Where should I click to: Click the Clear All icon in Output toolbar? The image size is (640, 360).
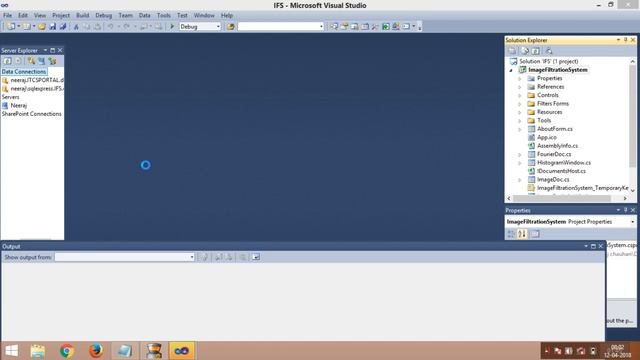pos(243,257)
